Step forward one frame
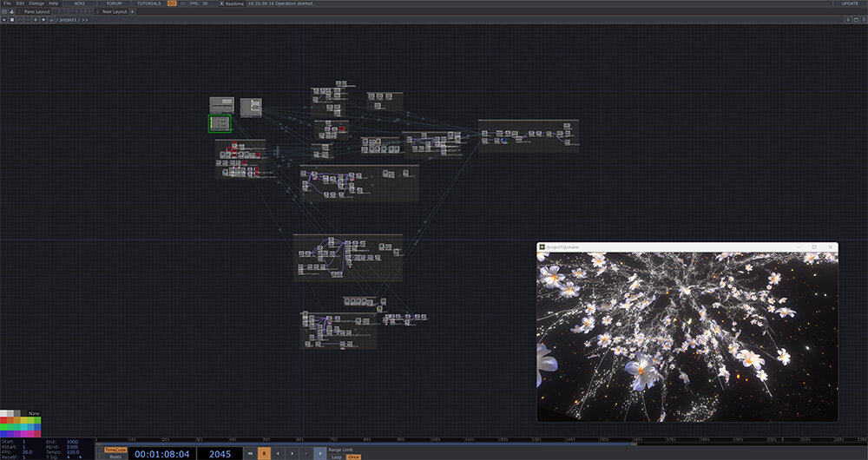The height and width of the screenshot is (460, 868). pyautogui.click(x=292, y=452)
